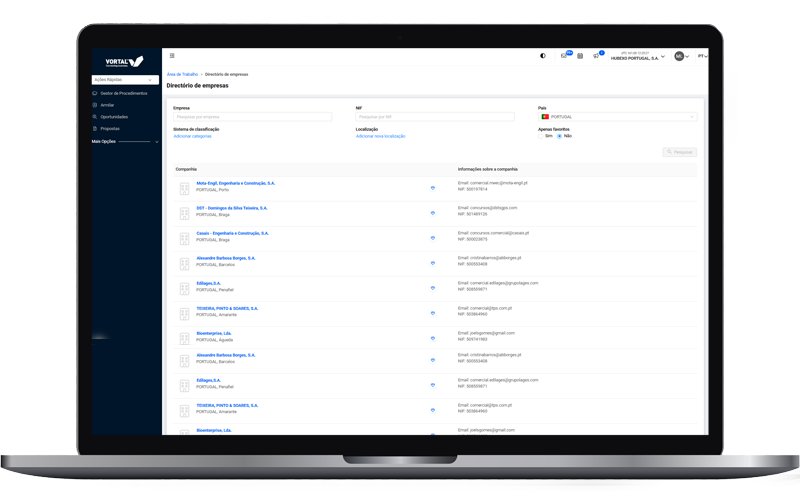Open the announcements megaphone icon
800x500 pixels.
[596, 56]
